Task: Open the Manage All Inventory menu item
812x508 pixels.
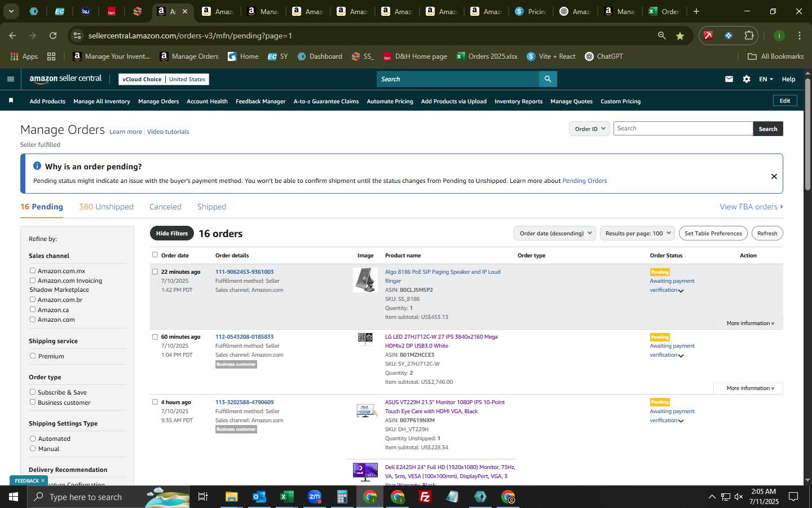Action: (x=101, y=101)
